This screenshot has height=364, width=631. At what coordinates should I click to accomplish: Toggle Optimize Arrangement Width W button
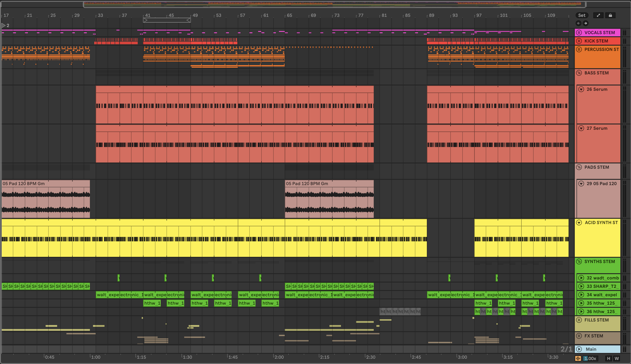coord(617,358)
